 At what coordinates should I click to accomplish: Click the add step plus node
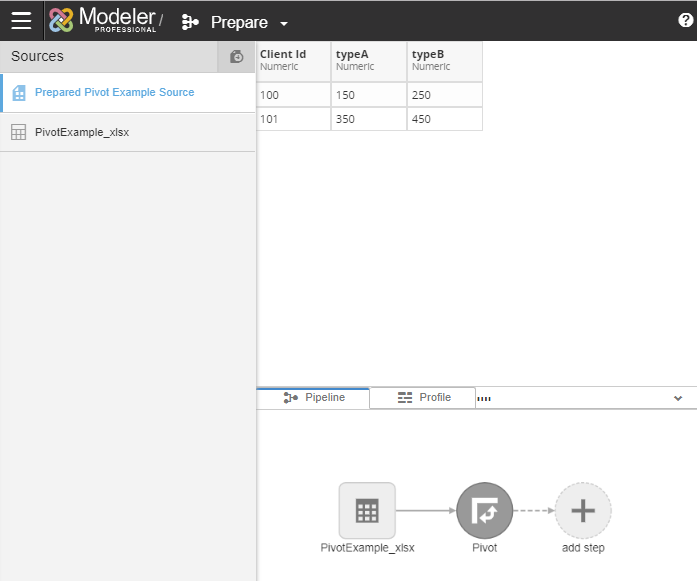(x=583, y=511)
